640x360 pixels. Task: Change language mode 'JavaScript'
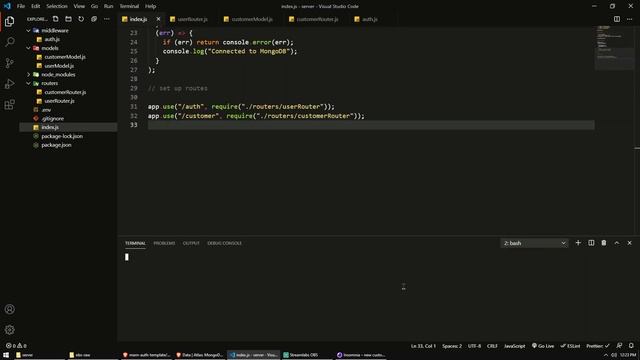click(514, 346)
